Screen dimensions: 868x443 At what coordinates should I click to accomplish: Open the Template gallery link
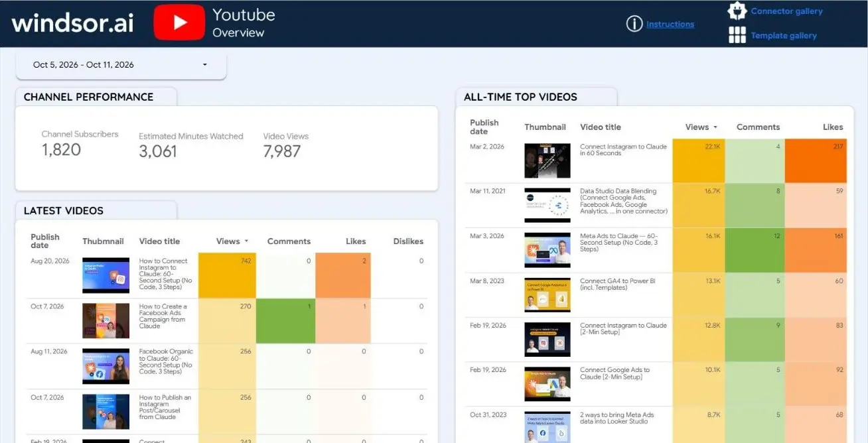coord(784,36)
